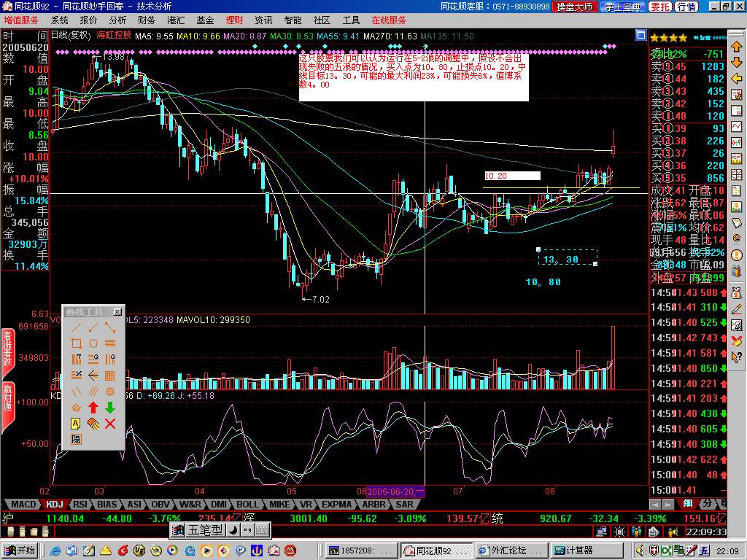The image size is (747, 560).
Task: Select the circle shape drawing tool
Action: pyautogui.click(x=93, y=343)
